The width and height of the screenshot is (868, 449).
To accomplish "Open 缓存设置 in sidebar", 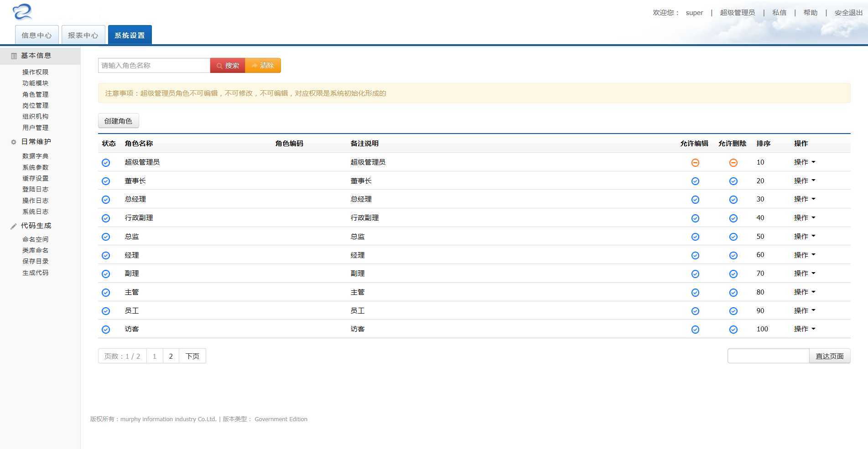I will point(36,178).
